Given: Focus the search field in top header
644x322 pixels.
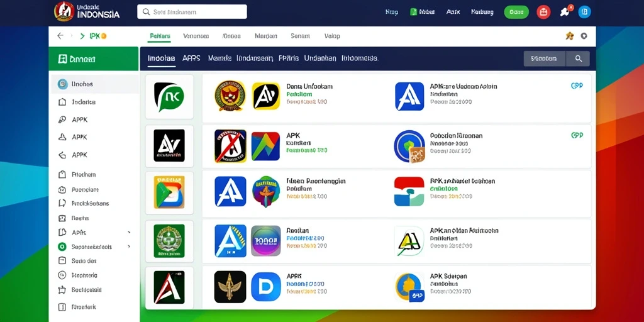Looking at the screenshot, I should pyautogui.click(x=192, y=12).
